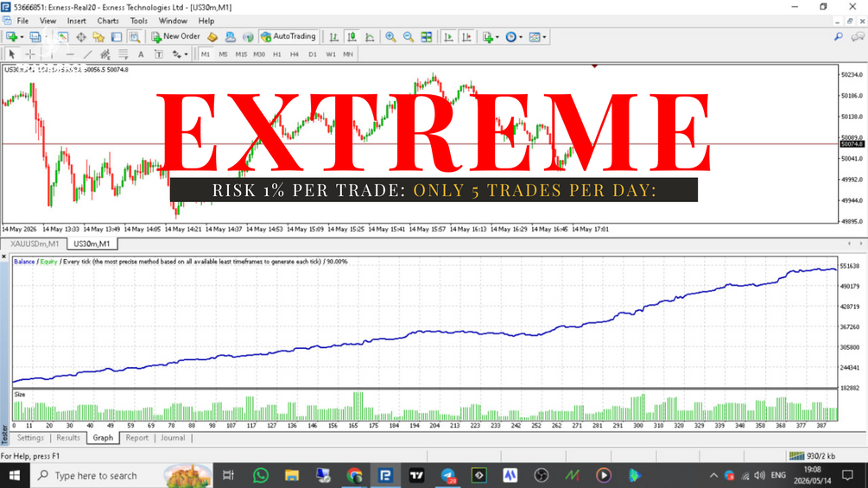Open the tester Results tab

point(68,438)
